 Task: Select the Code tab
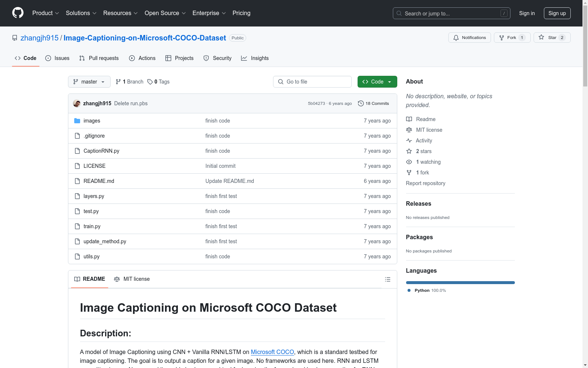point(26,58)
